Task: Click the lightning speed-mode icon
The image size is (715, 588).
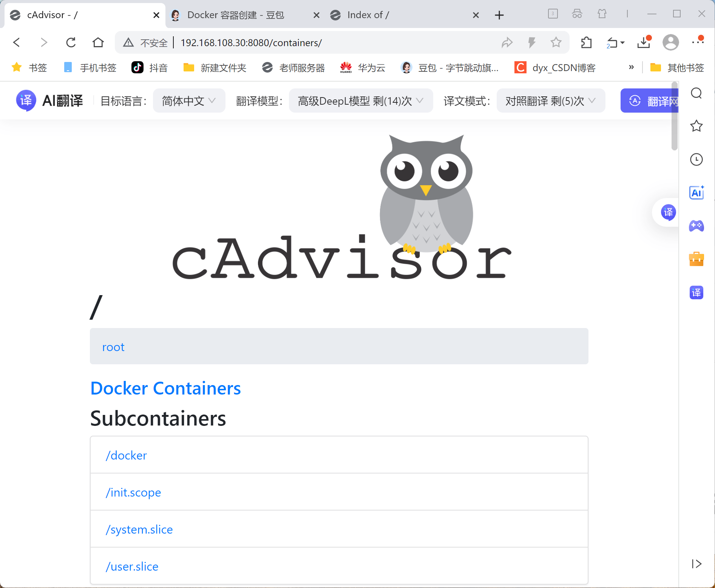Action: click(x=532, y=42)
